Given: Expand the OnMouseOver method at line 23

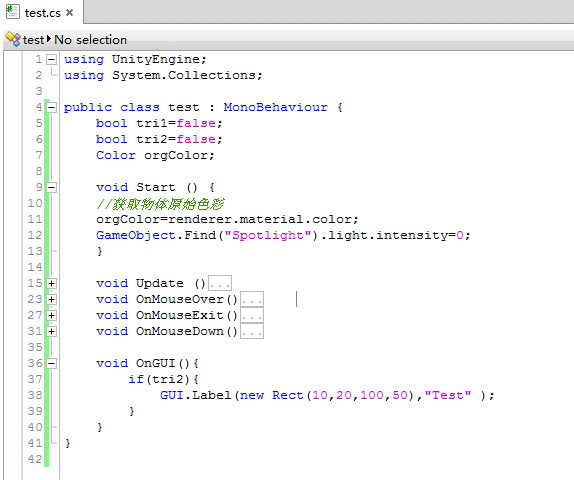Looking at the screenshot, I should pyautogui.click(x=52, y=299).
